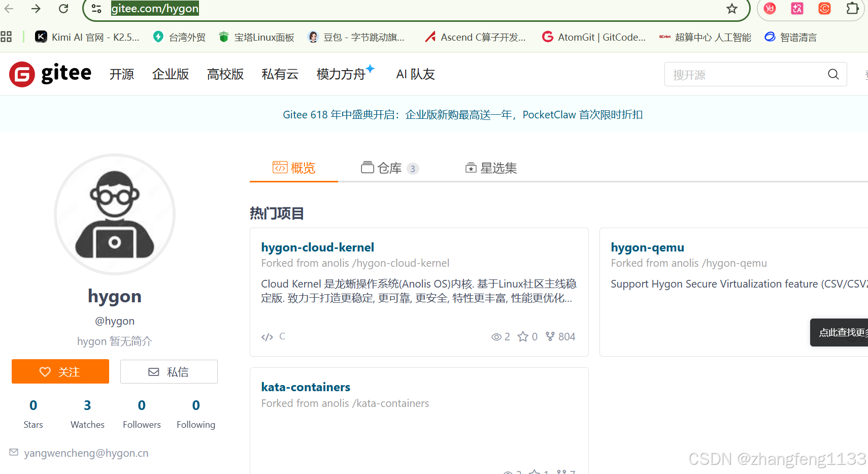Switch to the 仓库 tab
The width and height of the screenshot is (868, 474).
pos(389,168)
